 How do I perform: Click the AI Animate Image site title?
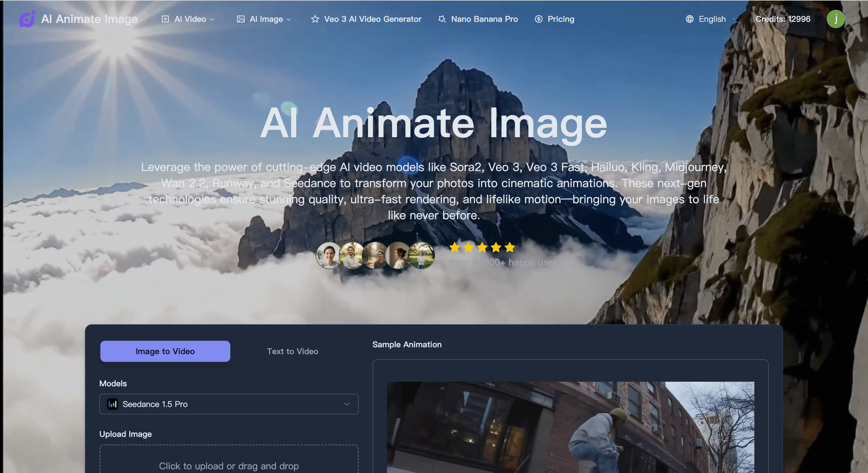click(x=89, y=19)
